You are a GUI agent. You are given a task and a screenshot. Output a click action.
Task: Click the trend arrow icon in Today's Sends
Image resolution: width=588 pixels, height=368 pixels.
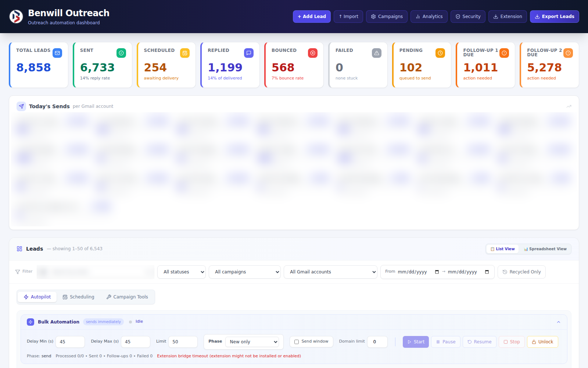569,106
